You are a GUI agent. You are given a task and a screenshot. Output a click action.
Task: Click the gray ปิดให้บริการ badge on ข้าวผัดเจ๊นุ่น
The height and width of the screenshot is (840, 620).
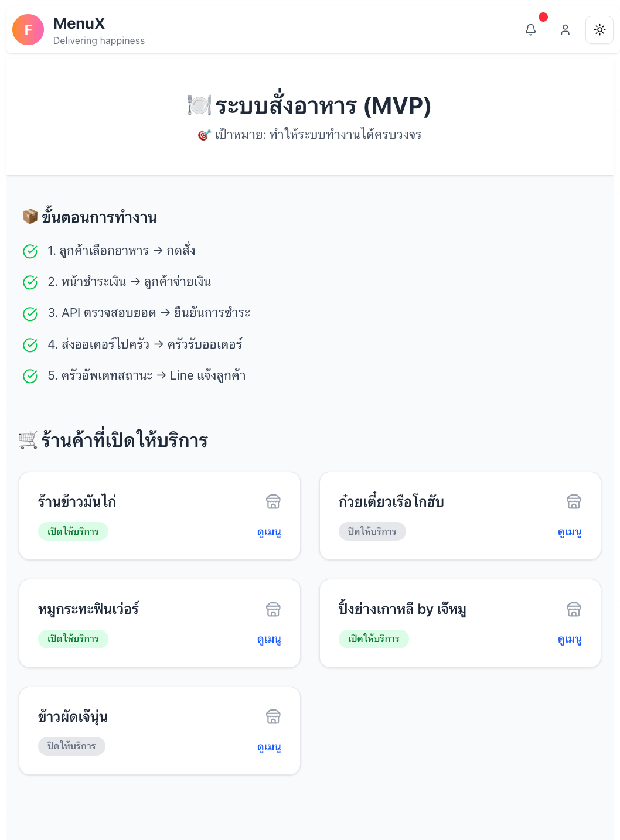[x=71, y=746]
